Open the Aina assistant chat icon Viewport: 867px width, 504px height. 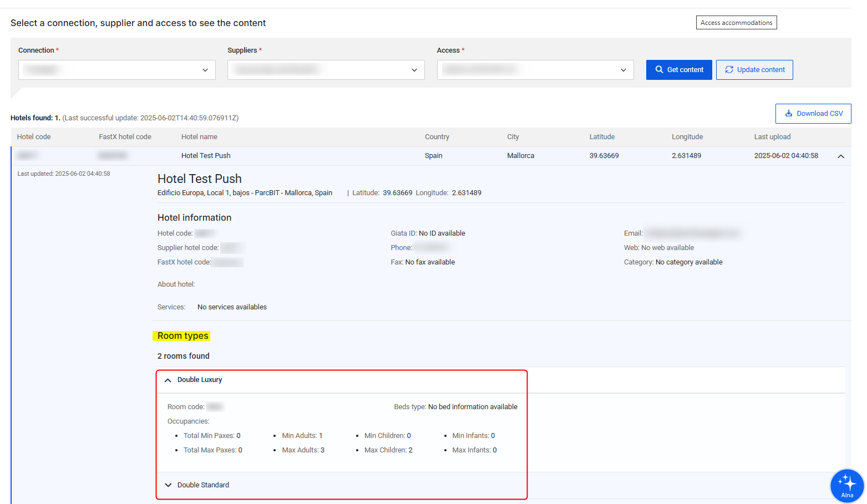coord(846,485)
